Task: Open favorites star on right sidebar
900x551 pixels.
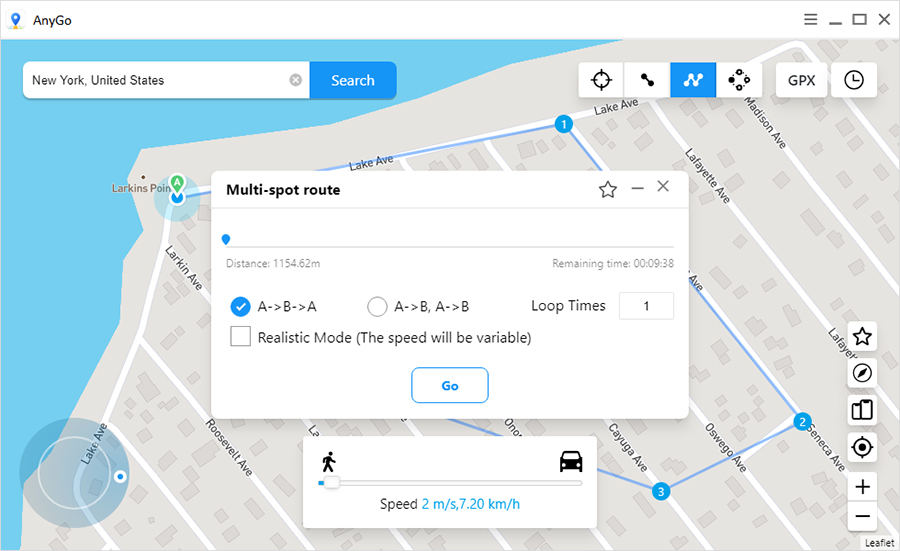Action: coord(862,337)
